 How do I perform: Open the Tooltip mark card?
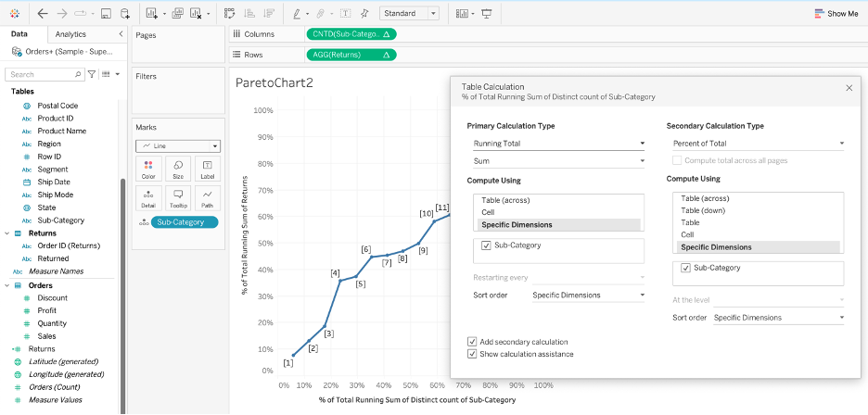(x=177, y=196)
